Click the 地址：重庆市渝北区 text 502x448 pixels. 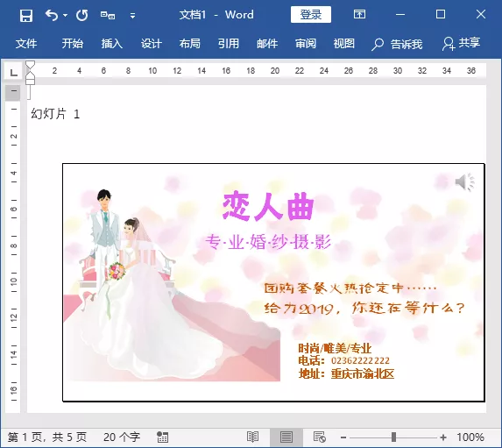pos(346,374)
